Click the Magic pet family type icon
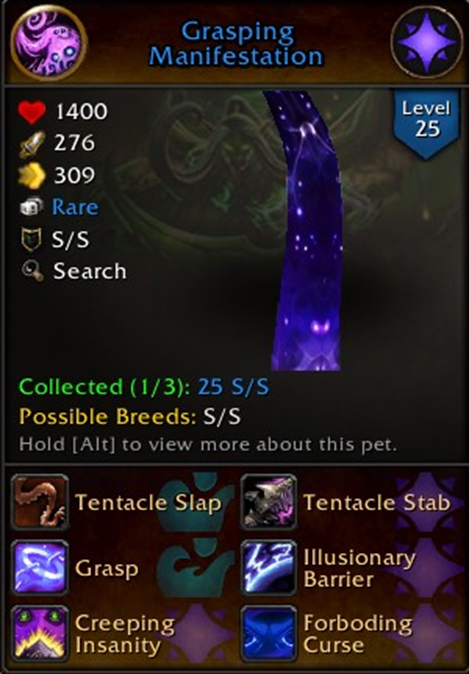Screen dimensions: 469x674 point(427,42)
